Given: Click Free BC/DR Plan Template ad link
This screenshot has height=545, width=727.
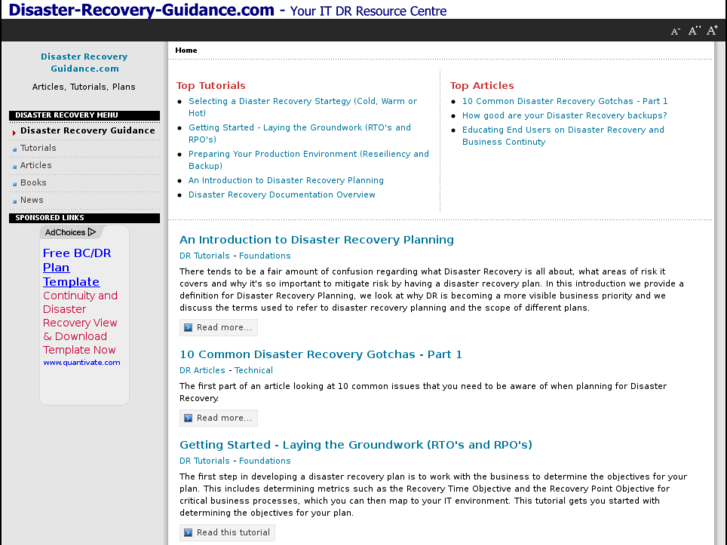Looking at the screenshot, I should tap(77, 268).
